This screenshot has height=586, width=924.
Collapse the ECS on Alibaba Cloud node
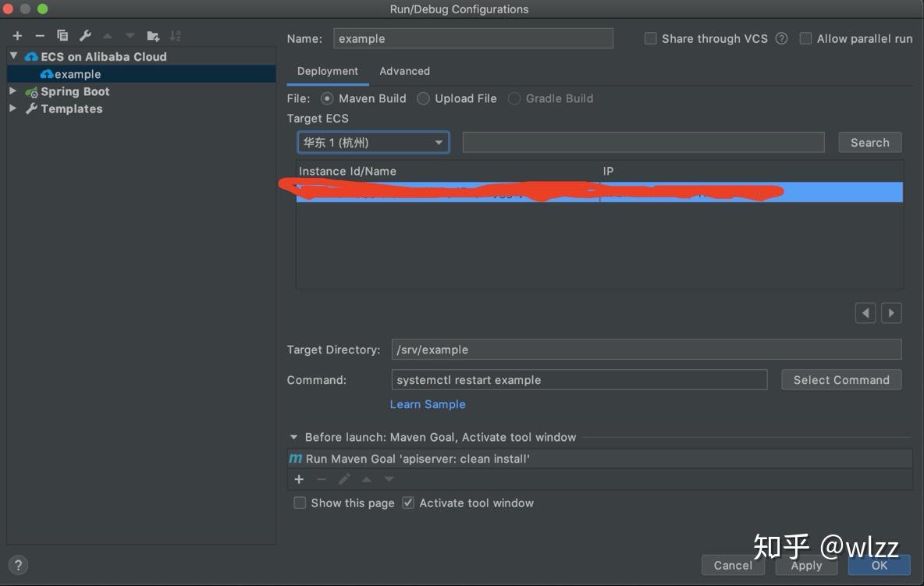pyautogui.click(x=13, y=56)
